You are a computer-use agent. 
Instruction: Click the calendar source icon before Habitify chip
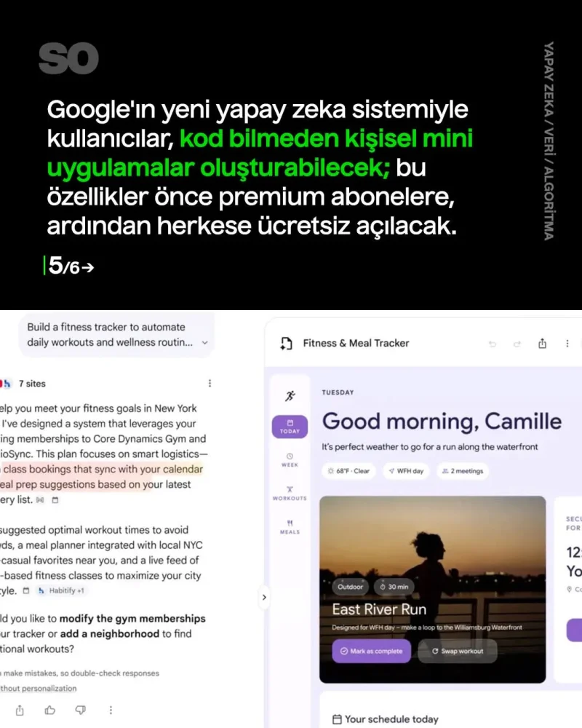26,590
